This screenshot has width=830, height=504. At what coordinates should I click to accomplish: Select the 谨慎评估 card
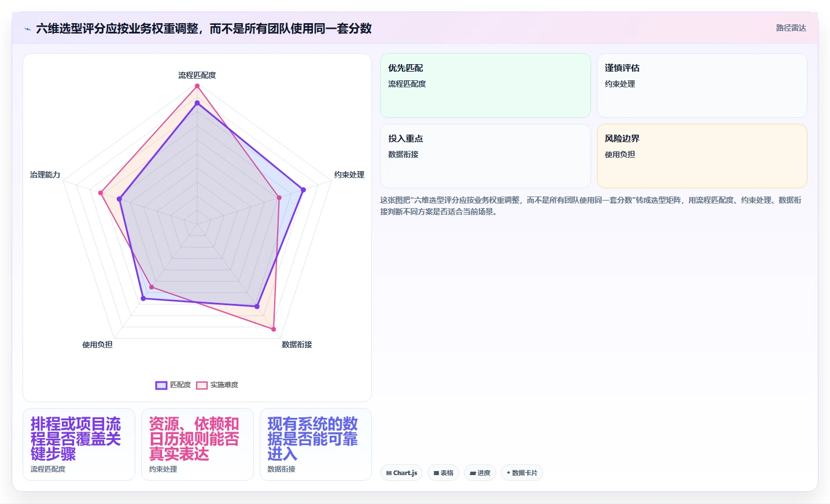(x=702, y=86)
